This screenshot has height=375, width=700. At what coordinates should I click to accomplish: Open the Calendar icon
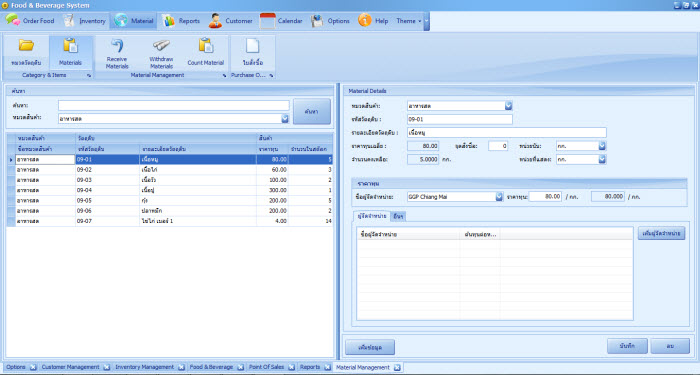pos(267,21)
